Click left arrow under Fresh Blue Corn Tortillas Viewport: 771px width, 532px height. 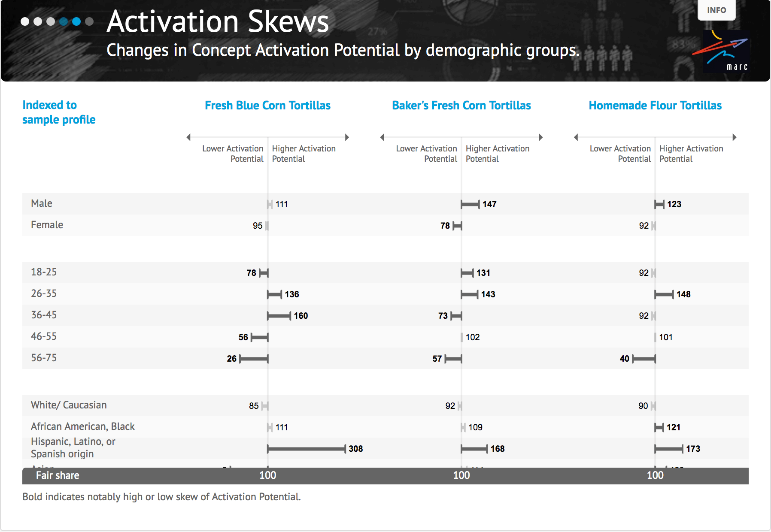[x=188, y=137]
